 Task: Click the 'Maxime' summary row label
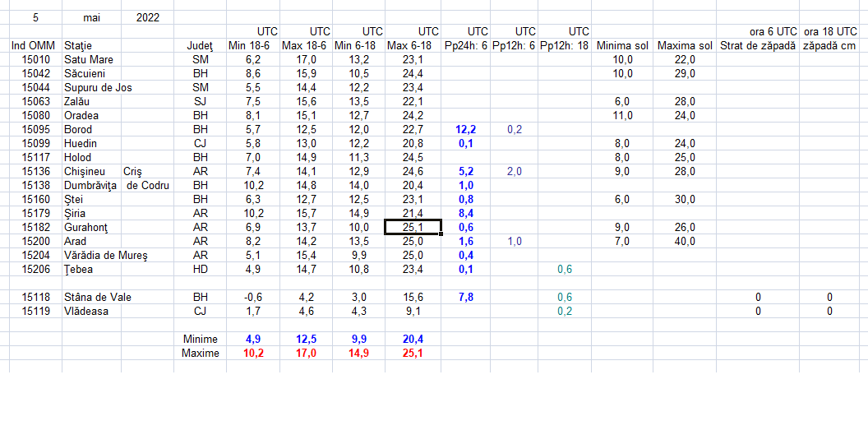200,354
